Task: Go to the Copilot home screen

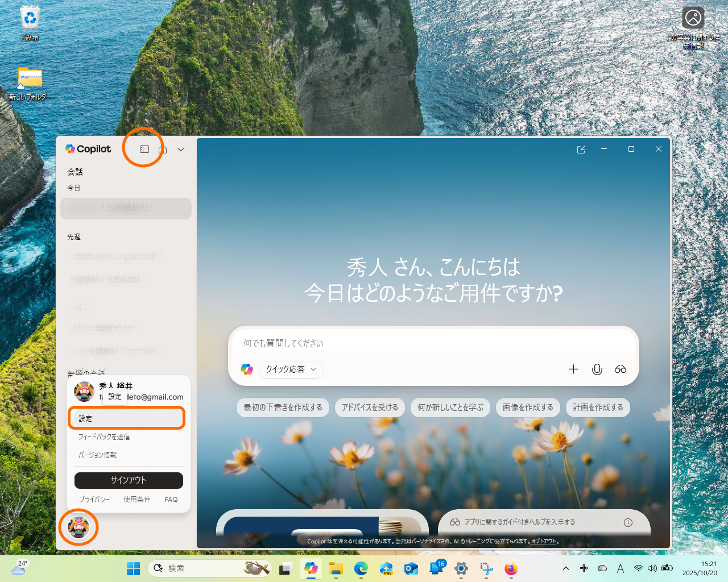Action: [163, 149]
